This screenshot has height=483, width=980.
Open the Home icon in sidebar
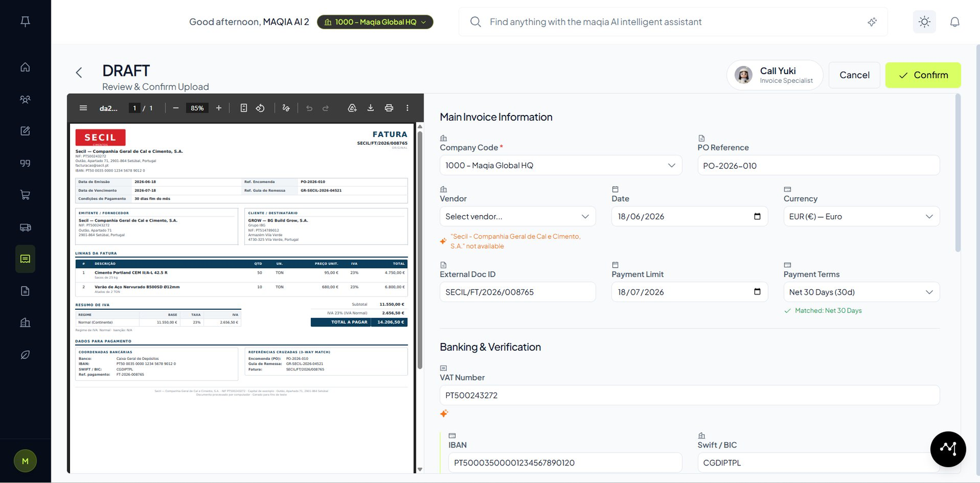25,67
